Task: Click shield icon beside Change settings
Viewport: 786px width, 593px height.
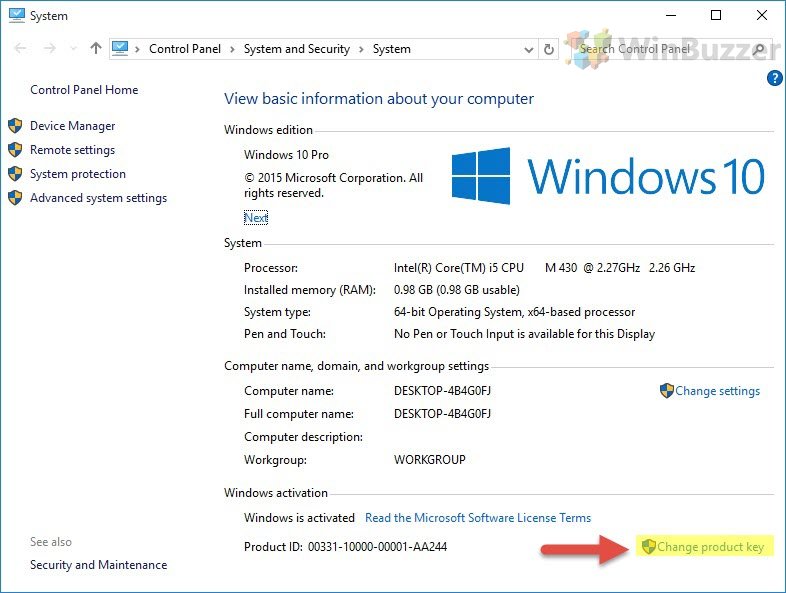Action: 667,390
